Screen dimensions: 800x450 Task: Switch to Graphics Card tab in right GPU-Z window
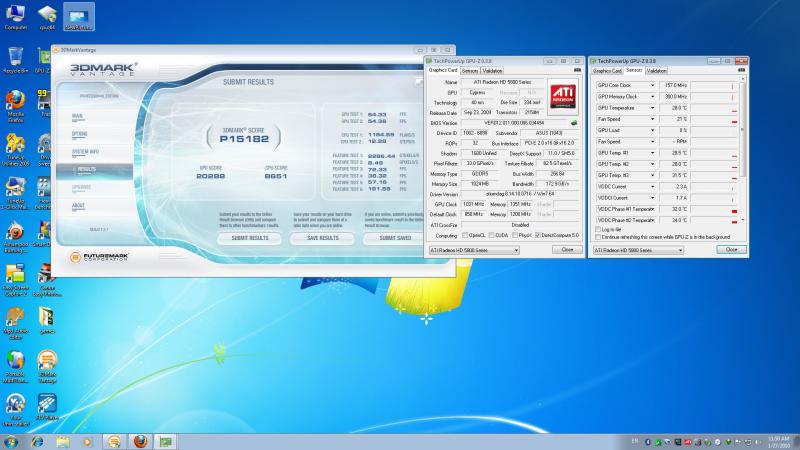pos(607,71)
